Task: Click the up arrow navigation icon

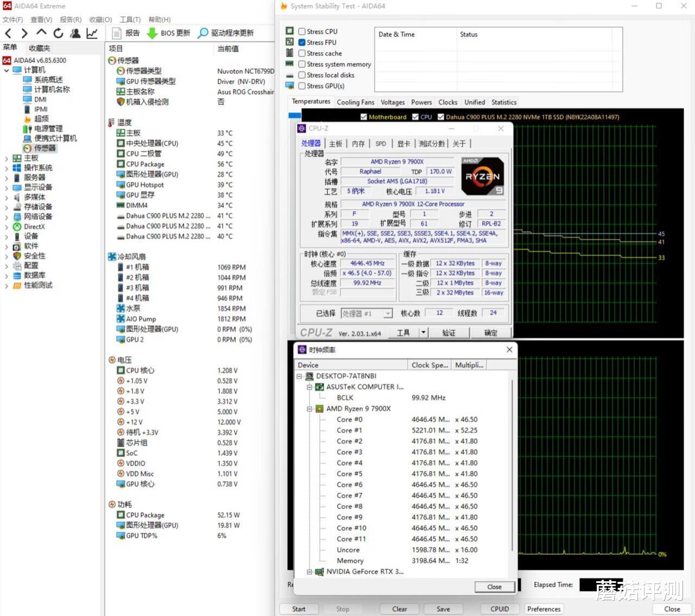Action: [41, 33]
